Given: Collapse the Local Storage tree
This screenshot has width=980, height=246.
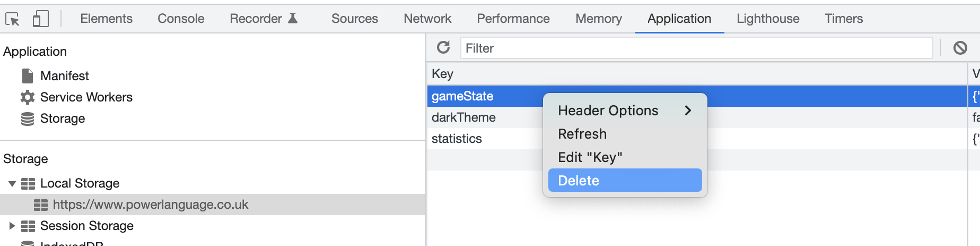Looking at the screenshot, I should pos(12,184).
